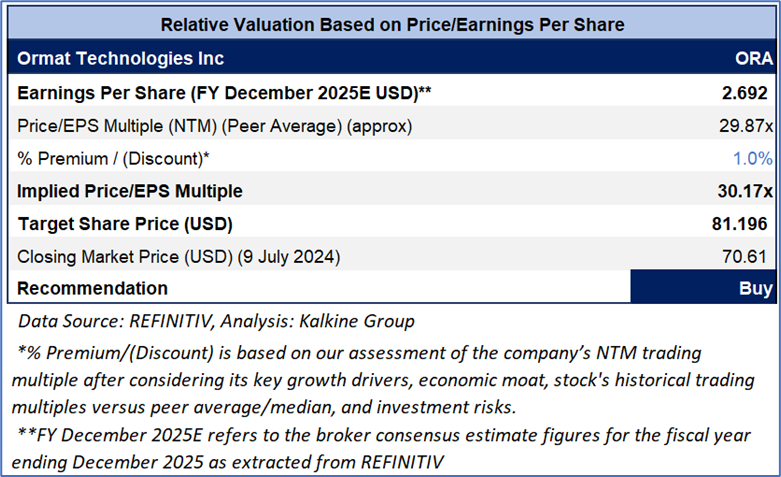
Task: Select the Price/EPS Multiple (NTM) peer average label
Action: [214, 126]
